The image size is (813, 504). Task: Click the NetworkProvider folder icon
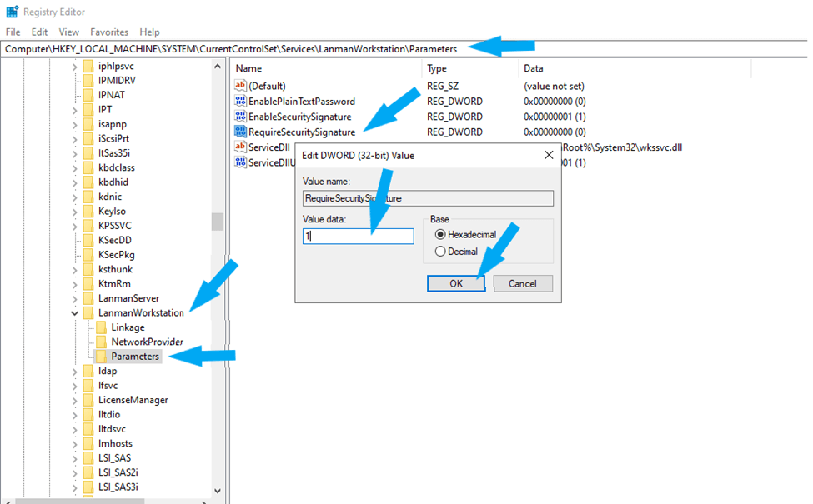point(101,342)
